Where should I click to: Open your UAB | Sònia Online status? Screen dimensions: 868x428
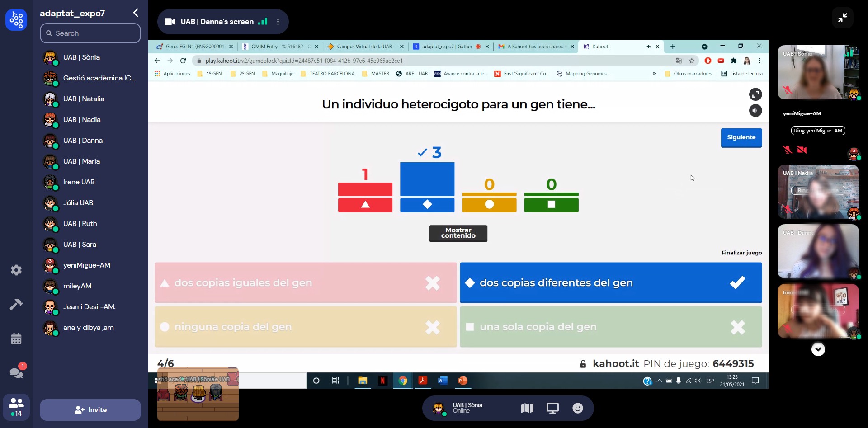[458, 408]
